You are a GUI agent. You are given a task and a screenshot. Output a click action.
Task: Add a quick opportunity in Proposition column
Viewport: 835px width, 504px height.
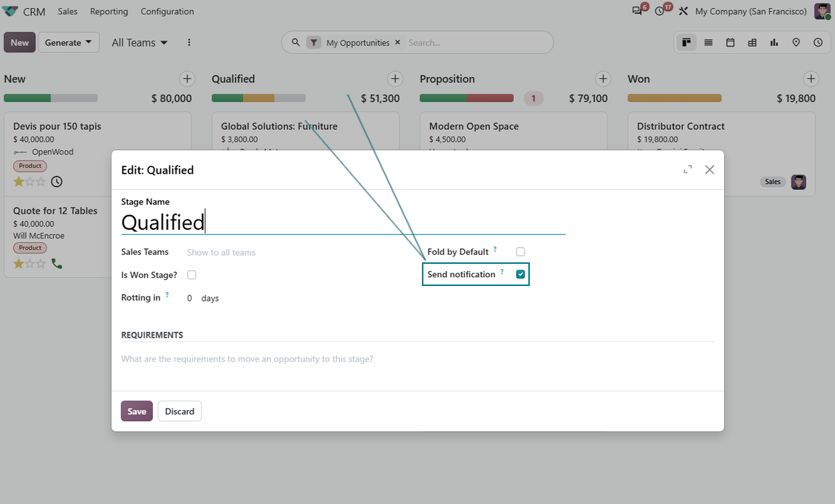(603, 79)
